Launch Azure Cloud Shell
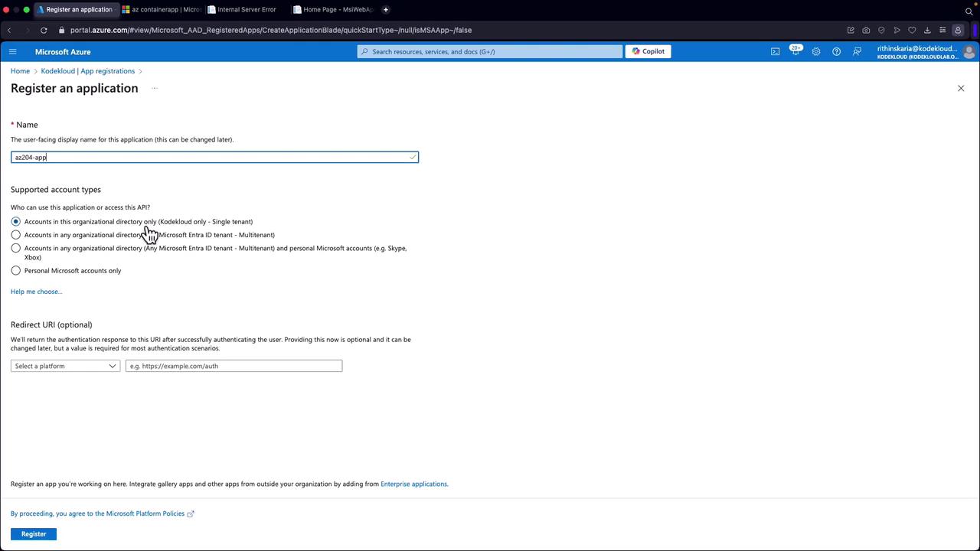This screenshot has height=551, width=980. (x=775, y=51)
